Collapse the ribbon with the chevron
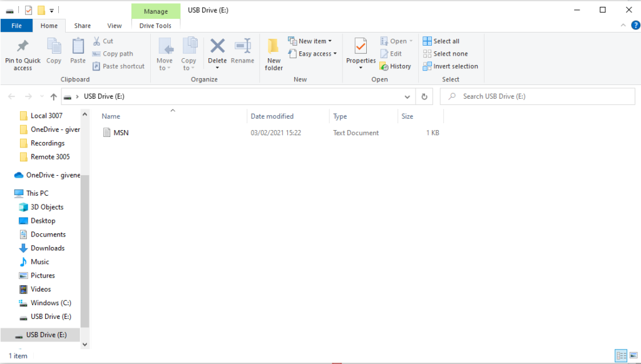641x364 pixels. coord(623,26)
